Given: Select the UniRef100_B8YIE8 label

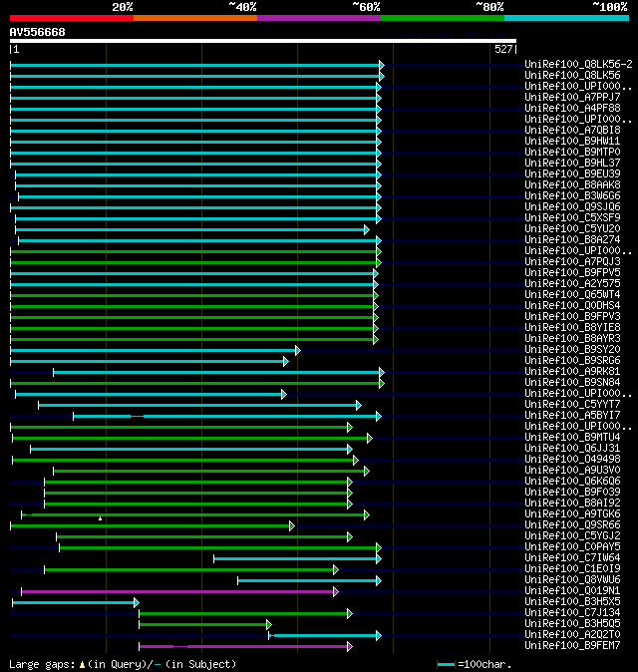Looking at the screenshot, I should point(572,327).
